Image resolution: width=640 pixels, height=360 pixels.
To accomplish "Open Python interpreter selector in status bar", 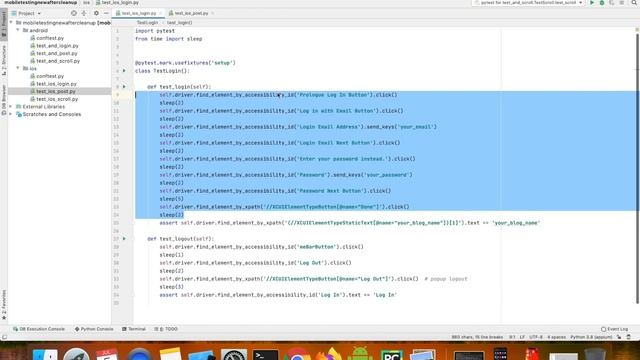I will click(x=591, y=337).
